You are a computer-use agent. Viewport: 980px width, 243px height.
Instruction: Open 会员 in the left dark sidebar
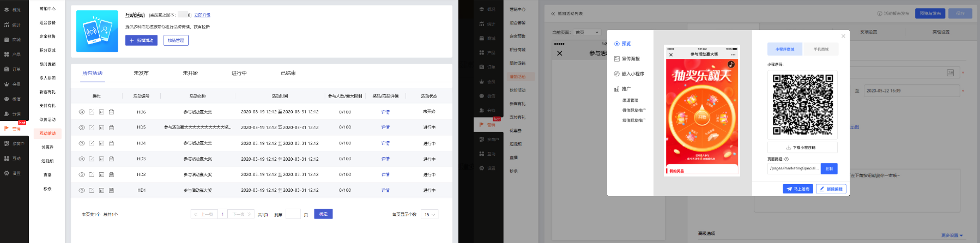[13, 84]
